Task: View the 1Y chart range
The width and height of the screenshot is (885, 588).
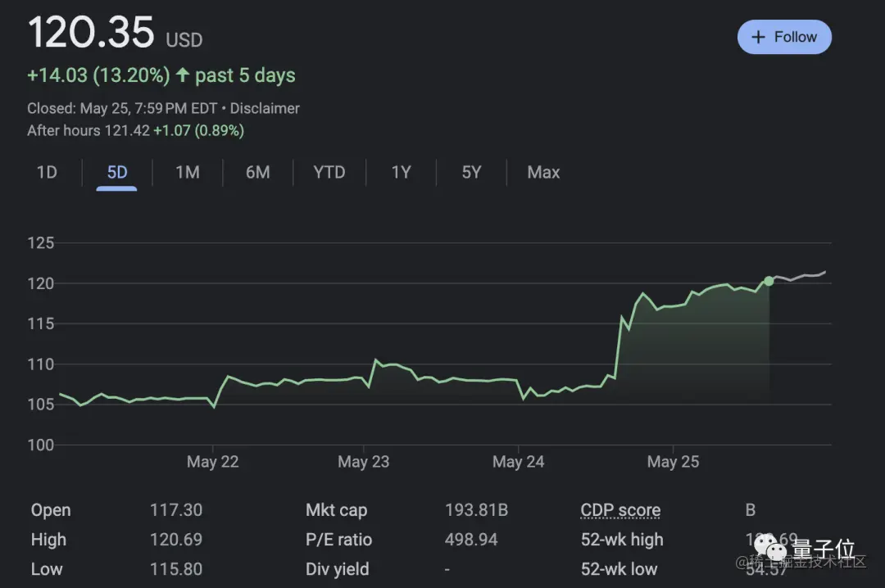Action: point(401,172)
